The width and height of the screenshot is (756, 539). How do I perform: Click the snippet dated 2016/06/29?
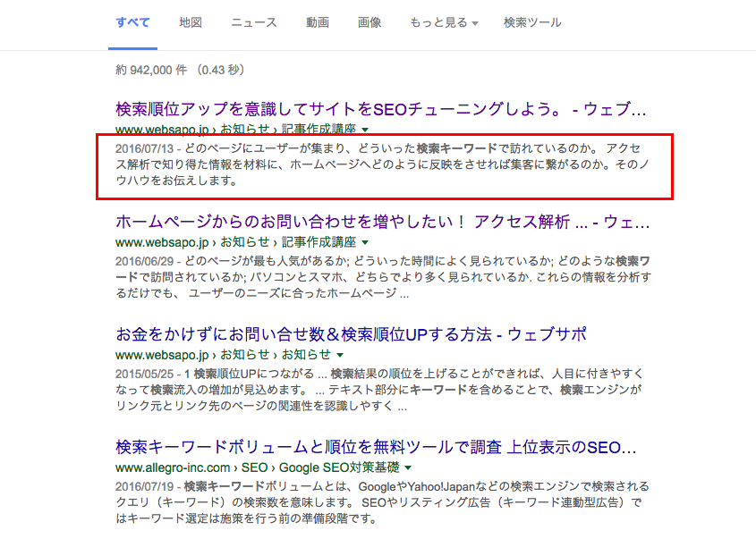(x=385, y=276)
